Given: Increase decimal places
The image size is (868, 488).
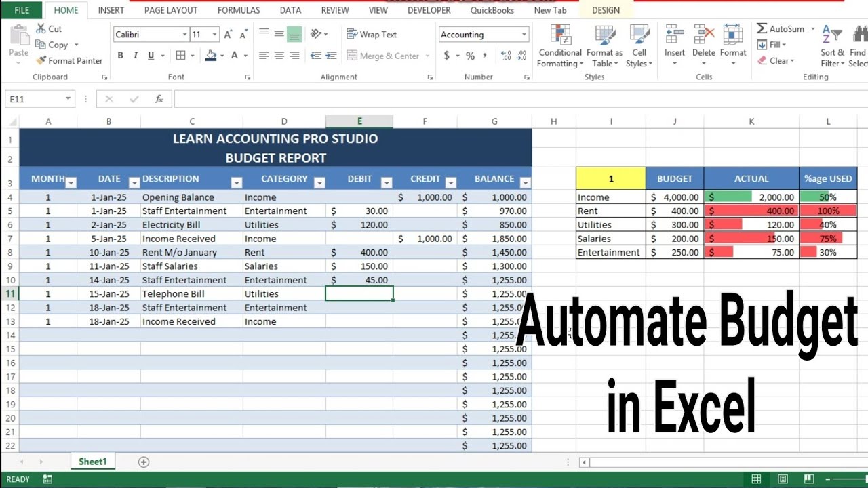Looking at the screenshot, I should (506, 56).
